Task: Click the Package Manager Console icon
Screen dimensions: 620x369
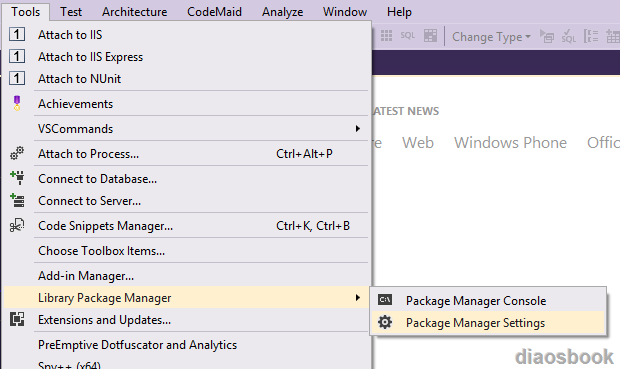Action: pos(385,300)
